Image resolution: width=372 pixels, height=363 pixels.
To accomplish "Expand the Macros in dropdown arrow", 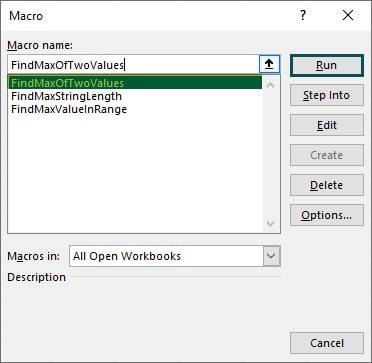I will (271, 256).
